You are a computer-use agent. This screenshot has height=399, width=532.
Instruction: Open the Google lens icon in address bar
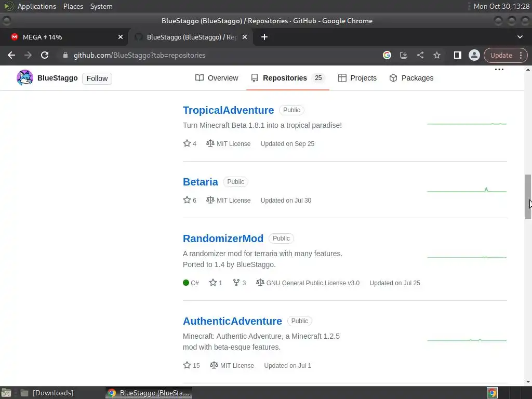(x=387, y=55)
